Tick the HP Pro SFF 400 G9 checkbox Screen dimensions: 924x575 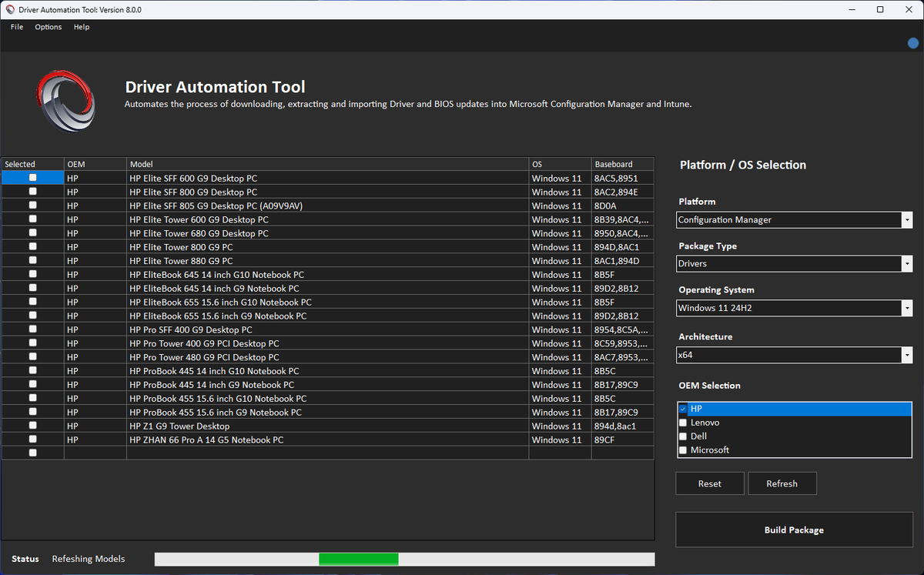tap(32, 329)
